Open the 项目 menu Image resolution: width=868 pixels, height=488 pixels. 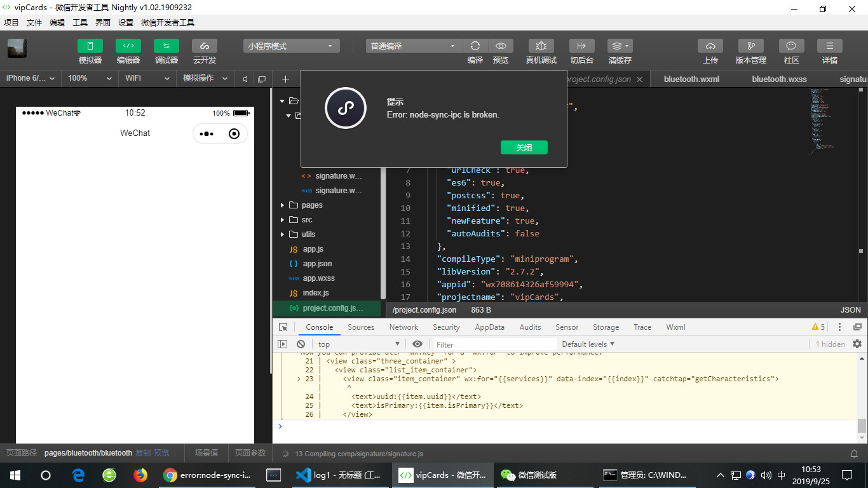11,22
